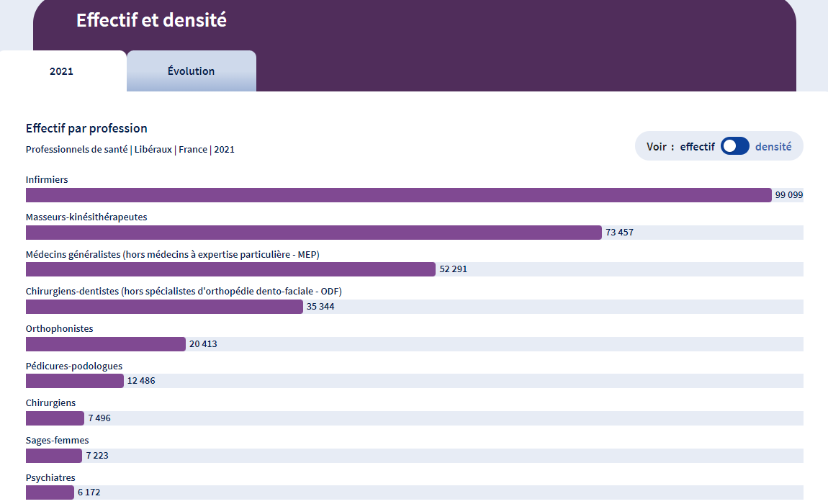The width and height of the screenshot is (828, 504).
Task: Click the Médecins généralistes bar
Action: [230, 269]
